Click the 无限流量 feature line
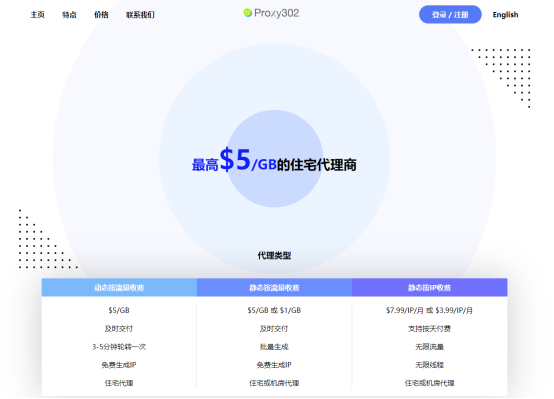The image size is (554, 399). 429,347
